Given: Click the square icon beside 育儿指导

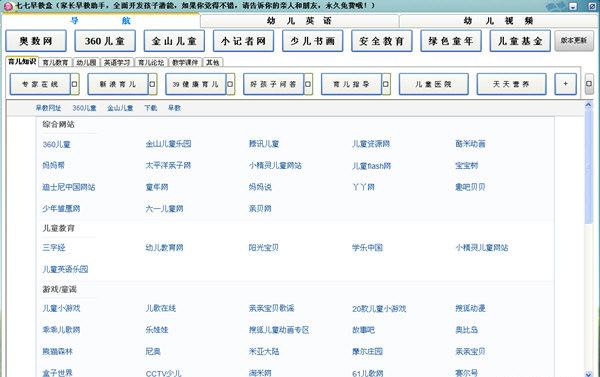Looking at the screenshot, I should pyautogui.click(x=386, y=84).
